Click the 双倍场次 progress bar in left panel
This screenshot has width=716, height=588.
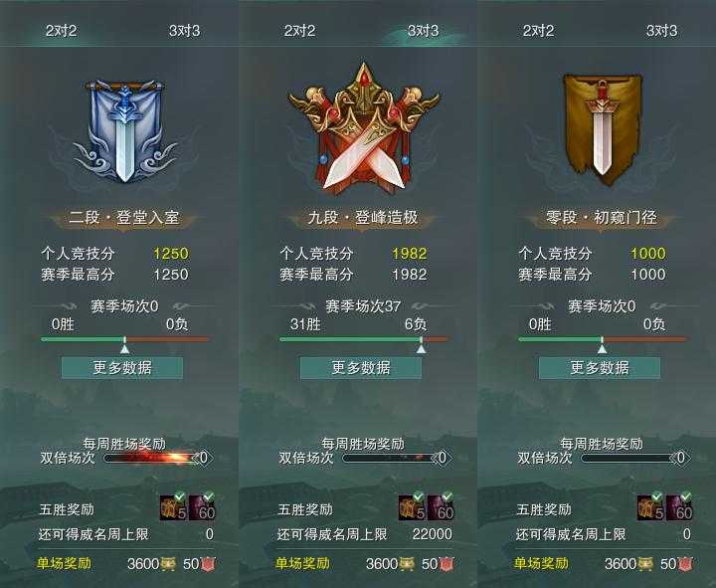point(151,458)
